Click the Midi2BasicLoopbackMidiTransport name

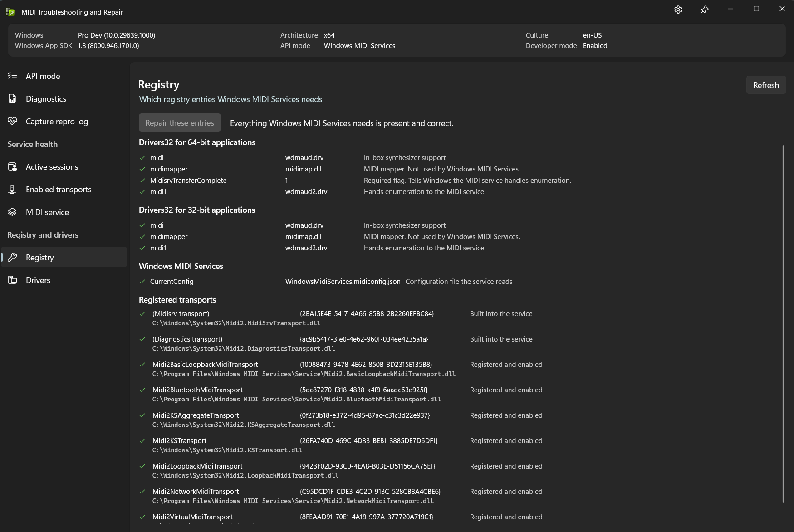click(205, 365)
